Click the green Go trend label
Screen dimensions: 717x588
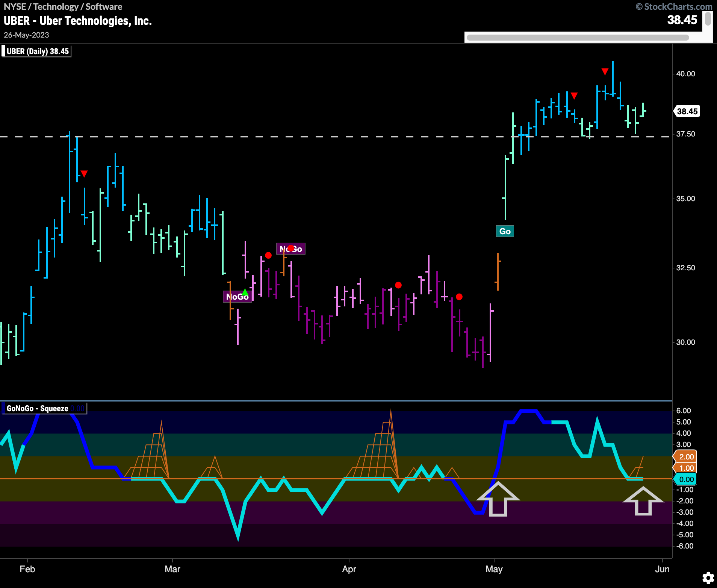coord(505,231)
